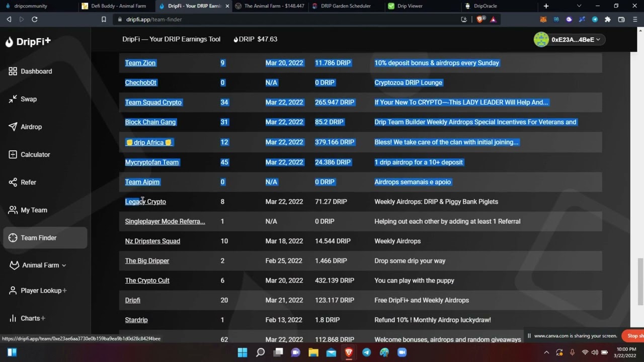This screenshot has width=644, height=362.
Task: Click the DRIP $47.63 price display
Action: tap(256, 39)
